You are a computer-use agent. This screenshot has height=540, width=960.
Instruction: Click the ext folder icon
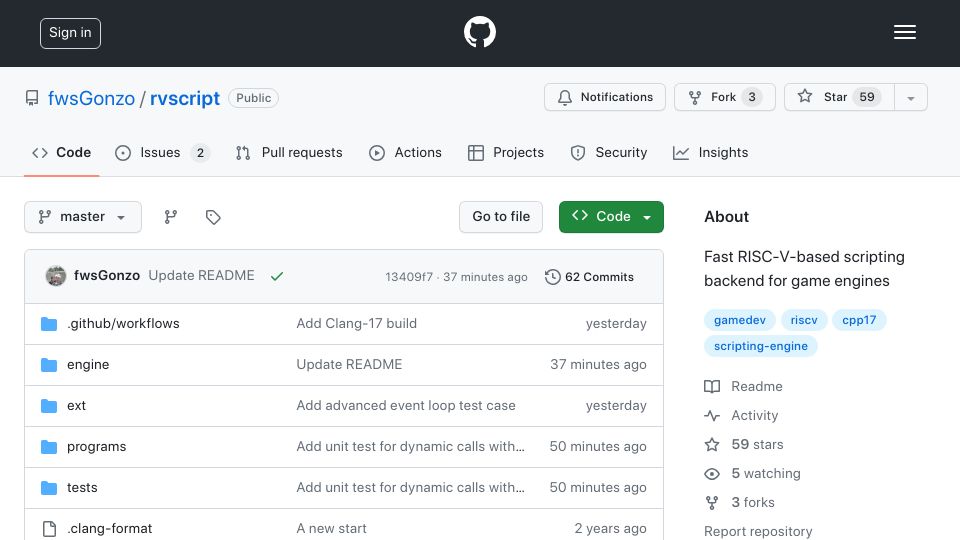point(49,406)
